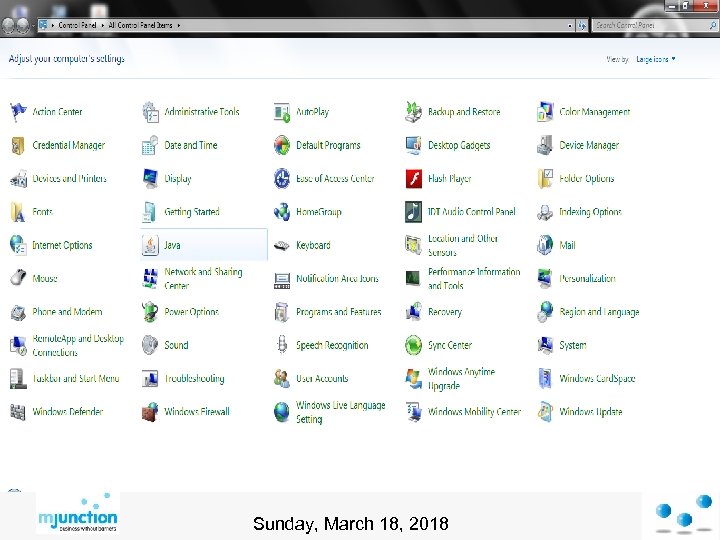Click the Control Panel breadcrumb segment
The height and width of the screenshot is (540, 720).
point(77,25)
